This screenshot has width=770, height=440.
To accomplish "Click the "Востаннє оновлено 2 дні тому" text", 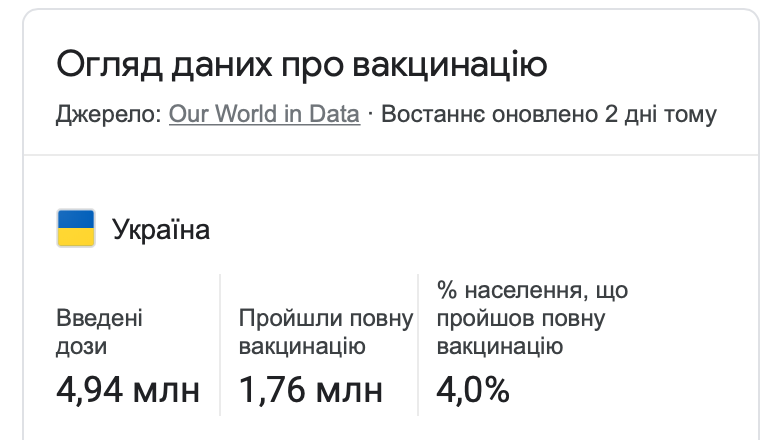I will 549,114.
